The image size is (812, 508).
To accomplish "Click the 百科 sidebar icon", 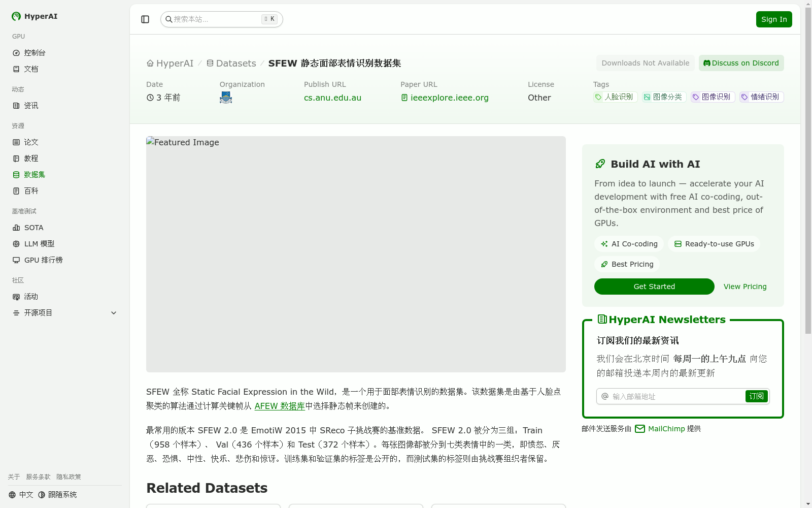I will tap(16, 191).
